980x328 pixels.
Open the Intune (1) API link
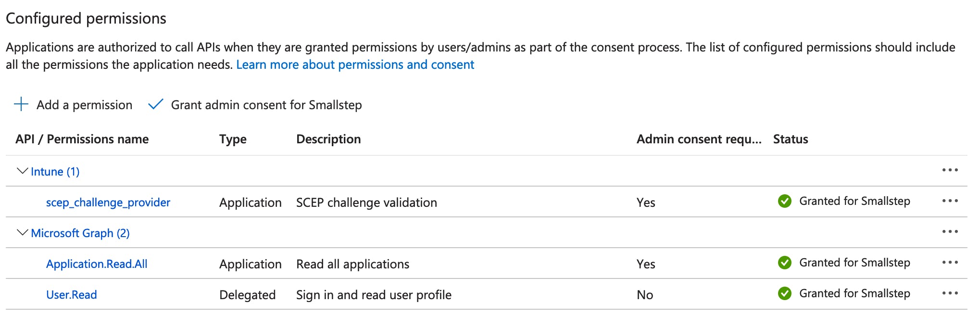(55, 172)
